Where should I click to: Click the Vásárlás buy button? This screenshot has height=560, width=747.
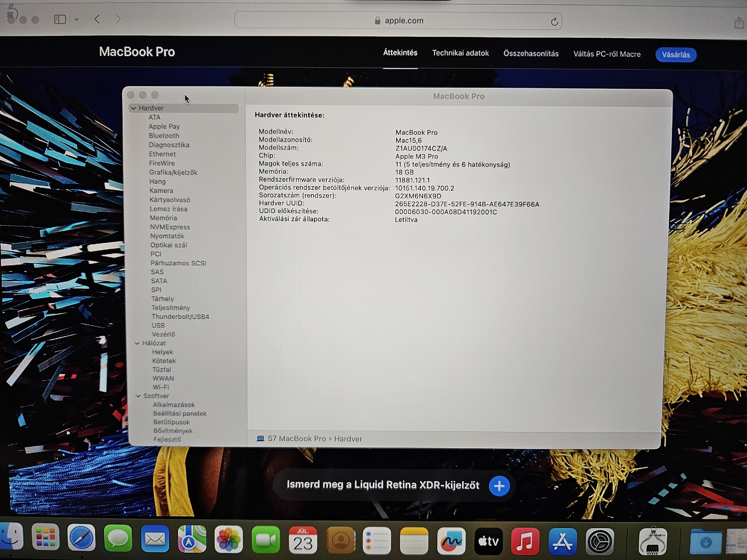676,55
